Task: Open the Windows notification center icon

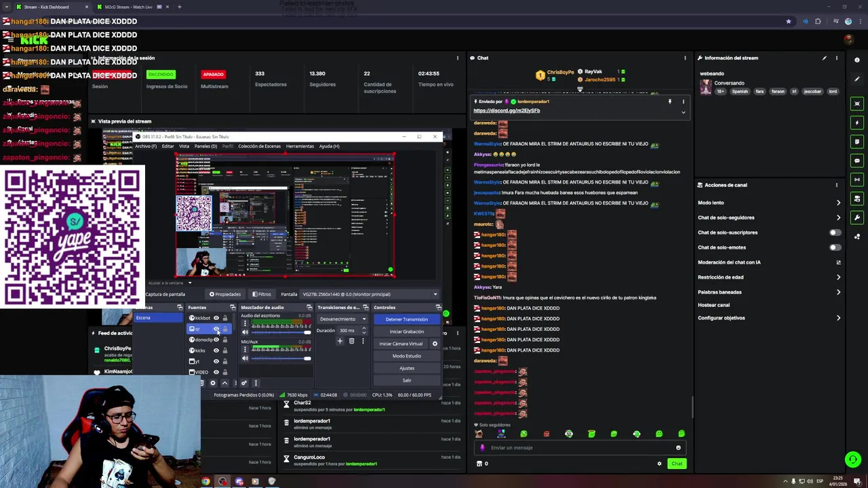Action: (x=857, y=481)
